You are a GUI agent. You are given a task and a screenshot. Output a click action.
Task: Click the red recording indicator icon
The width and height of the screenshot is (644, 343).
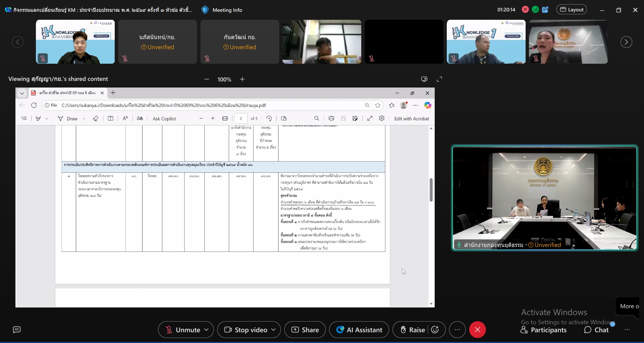click(525, 10)
